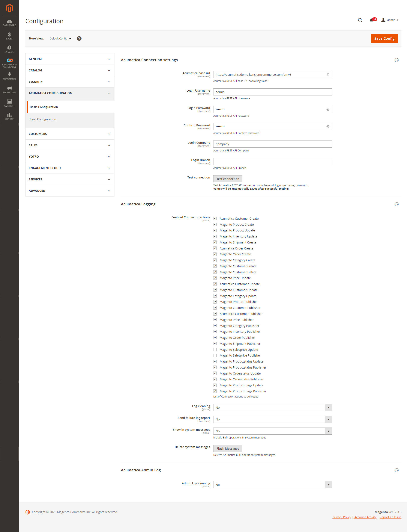
Task: Open the Marketing sidebar icon
Action: 9,90
